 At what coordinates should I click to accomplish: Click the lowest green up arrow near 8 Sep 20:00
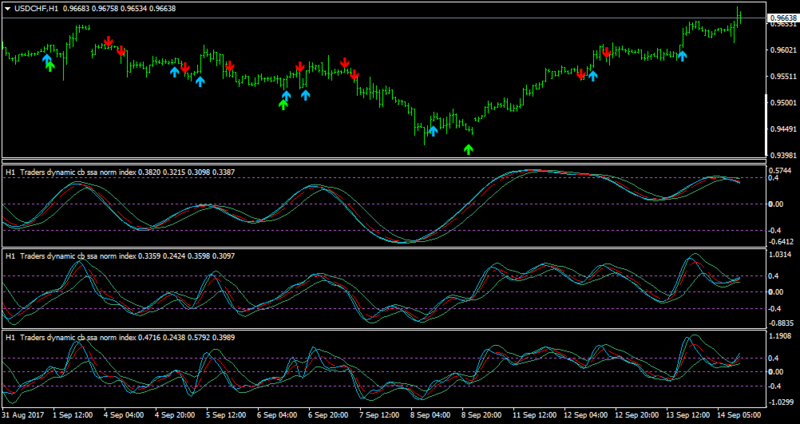point(468,149)
